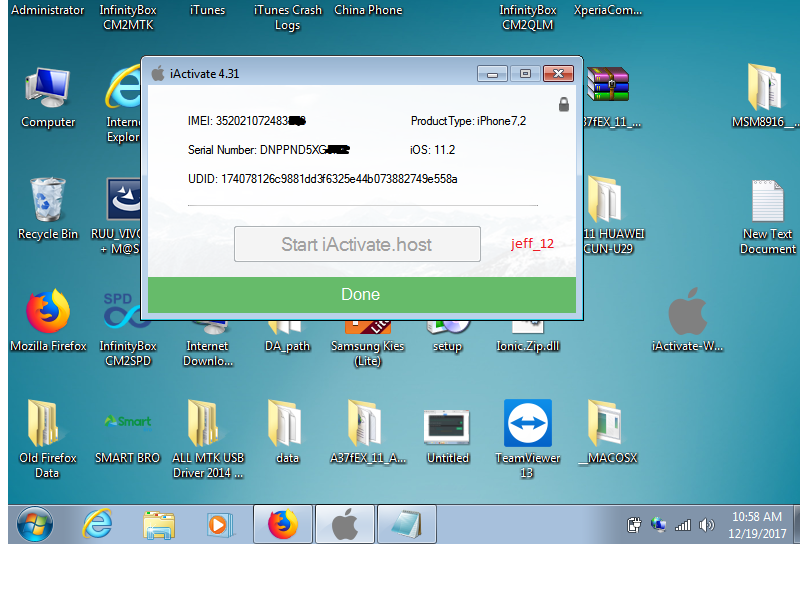Click the iOS: 11.2 version text
Viewport: 800px width, 600px height.
click(432, 150)
